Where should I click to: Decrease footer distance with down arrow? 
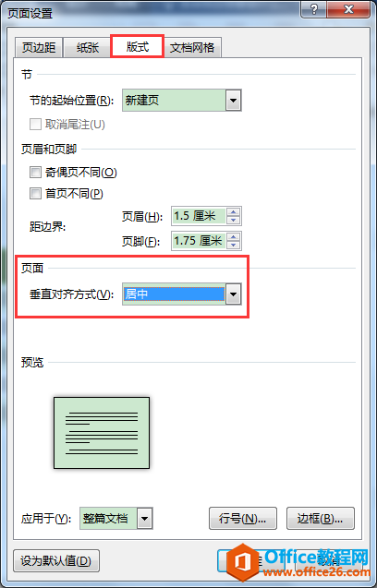pos(234,245)
